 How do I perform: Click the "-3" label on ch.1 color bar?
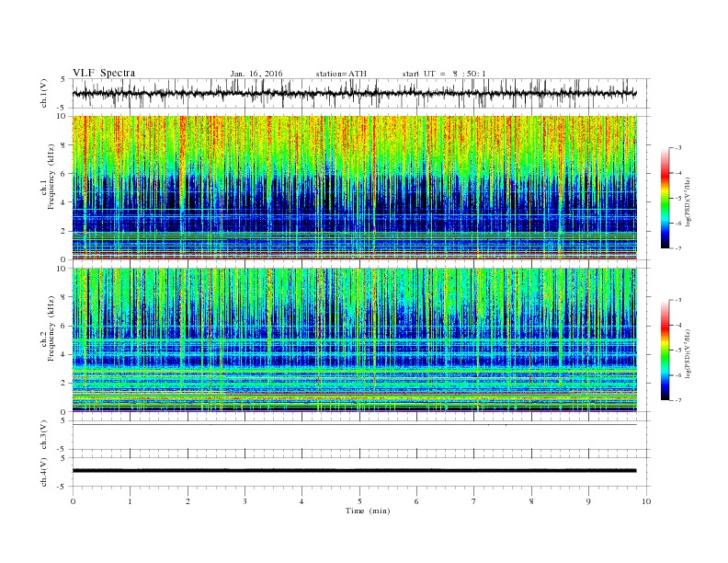click(677, 148)
